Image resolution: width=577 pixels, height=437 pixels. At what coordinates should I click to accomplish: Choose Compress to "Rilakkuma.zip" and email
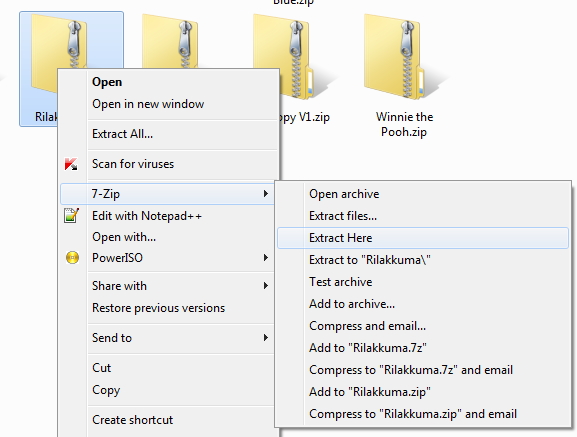pos(423,414)
